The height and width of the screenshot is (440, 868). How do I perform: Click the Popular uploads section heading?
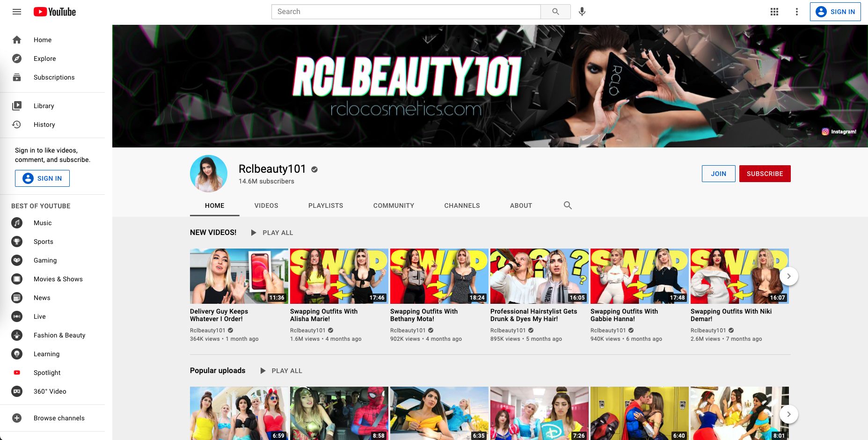click(218, 370)
